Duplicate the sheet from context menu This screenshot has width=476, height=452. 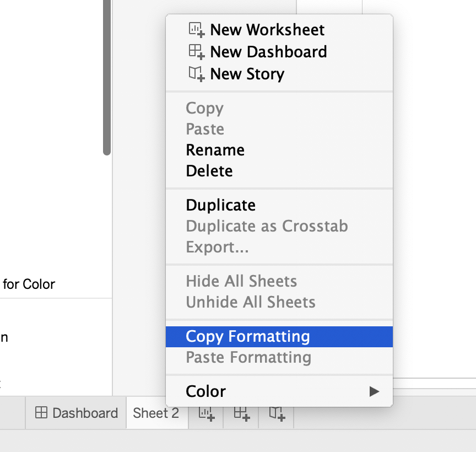tap(221, 205)
